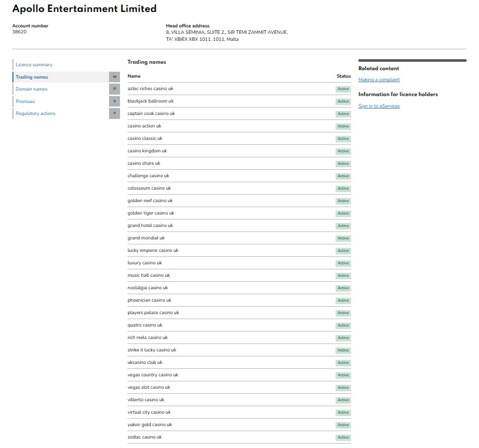Select 'grand mondial uk' name
Viewport: 479px width, 448px height.
(146, 238)
